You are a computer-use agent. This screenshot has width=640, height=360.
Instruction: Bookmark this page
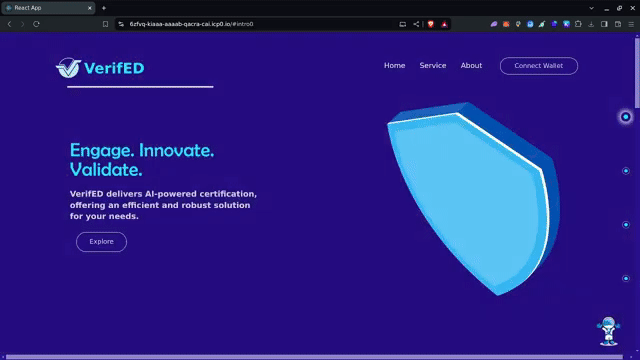tap(105, 24)
